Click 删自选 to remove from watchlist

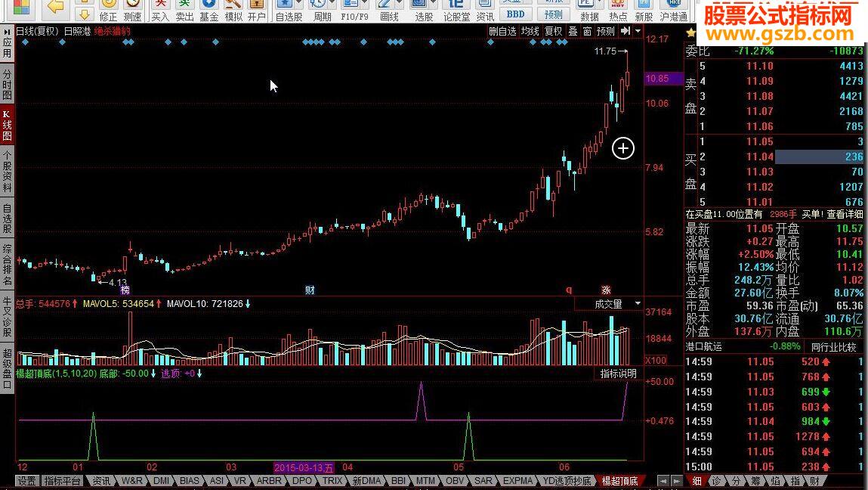(502, 31)
